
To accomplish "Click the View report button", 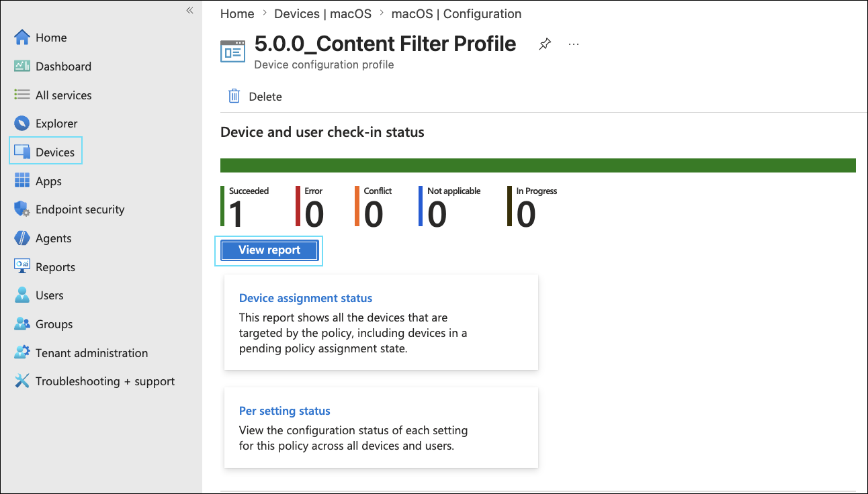I will click(x=269, y=250).
